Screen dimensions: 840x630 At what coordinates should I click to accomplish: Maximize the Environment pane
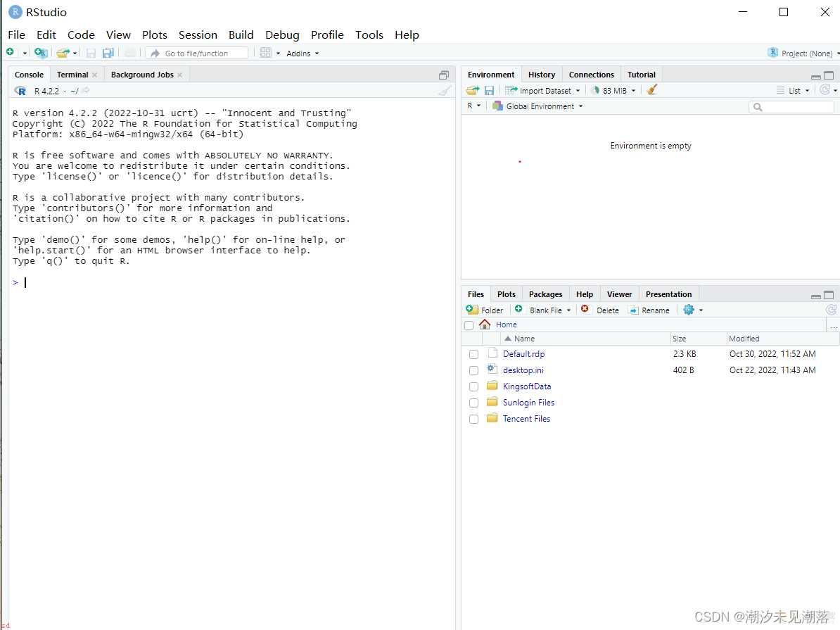[829, 75]
